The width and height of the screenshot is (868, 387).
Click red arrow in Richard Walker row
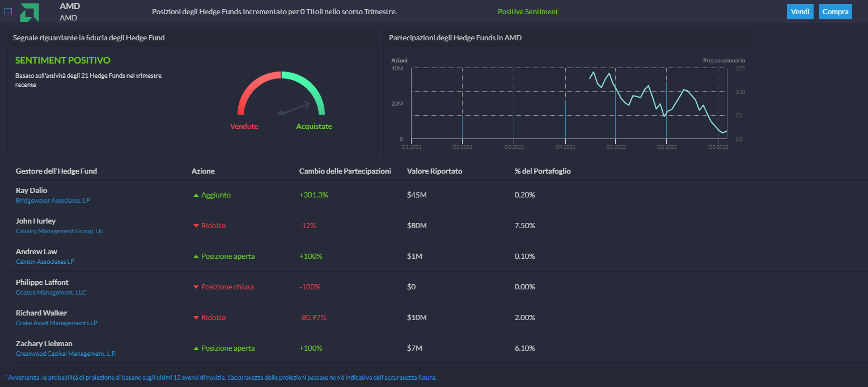coord(196,318)
